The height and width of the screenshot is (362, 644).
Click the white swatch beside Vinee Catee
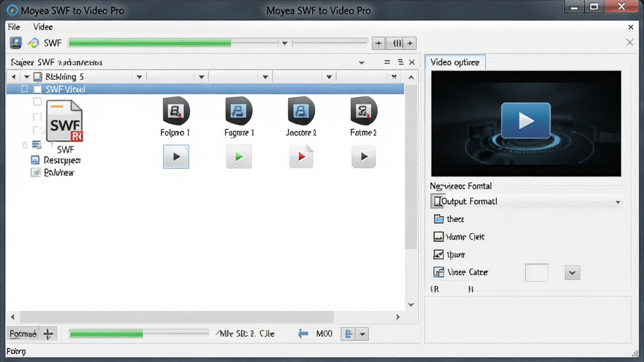(x=536, y=273)
